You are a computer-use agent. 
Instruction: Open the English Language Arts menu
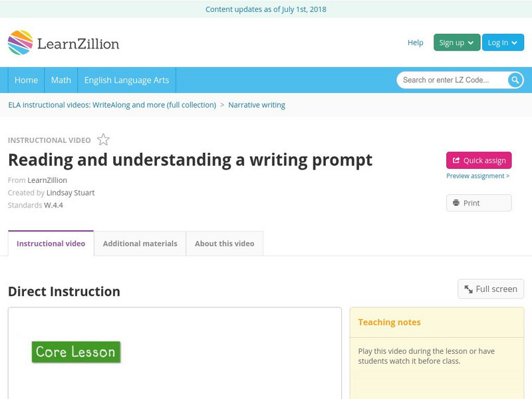[126, 80]
